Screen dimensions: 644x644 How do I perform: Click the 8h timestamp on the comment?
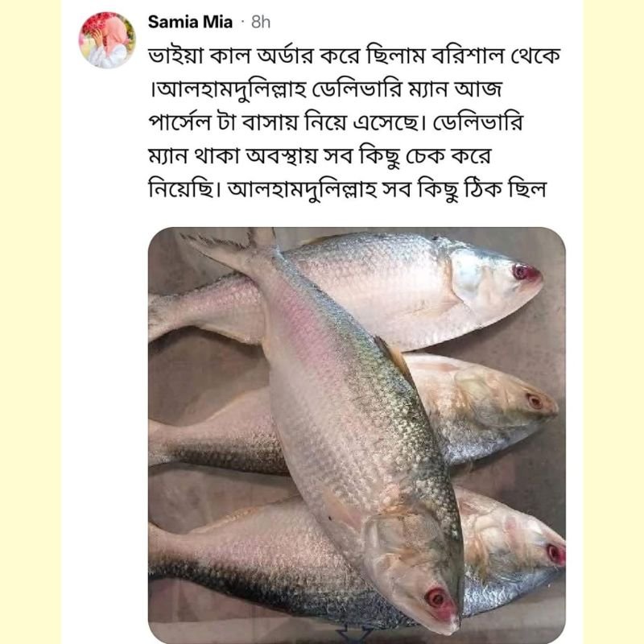pyautogui.click(x=261, y=23)
